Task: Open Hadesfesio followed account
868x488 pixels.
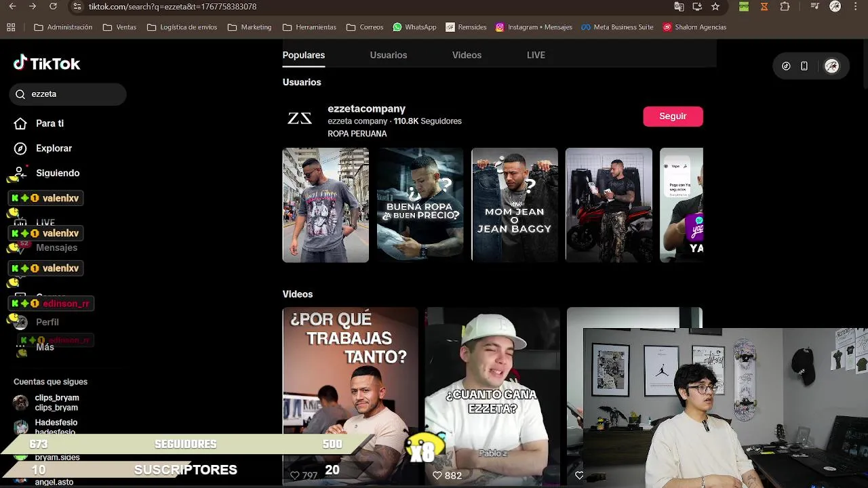Action: [x=45, y=427]
